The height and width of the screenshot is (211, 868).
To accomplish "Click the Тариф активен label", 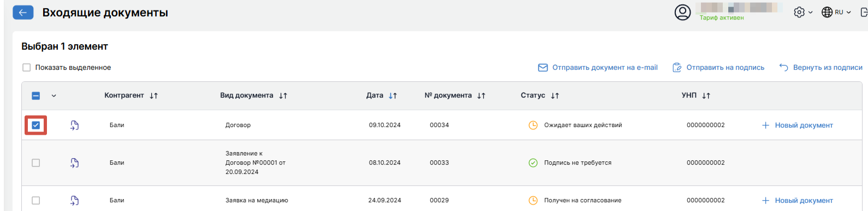I will [x=722, y=18].
